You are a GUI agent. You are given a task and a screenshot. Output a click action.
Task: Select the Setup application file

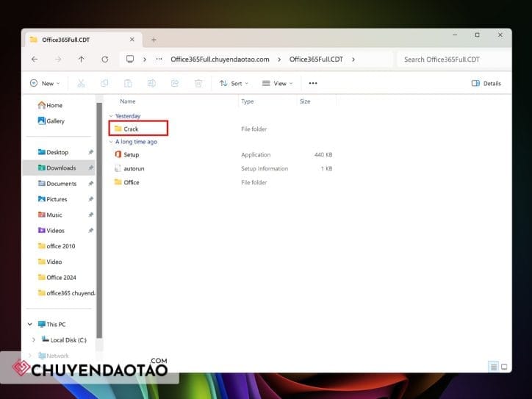tap(131, 155)
